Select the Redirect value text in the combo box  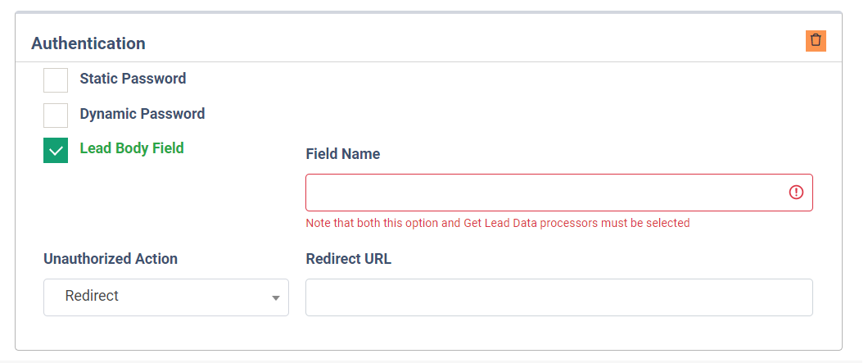[92, 296]
